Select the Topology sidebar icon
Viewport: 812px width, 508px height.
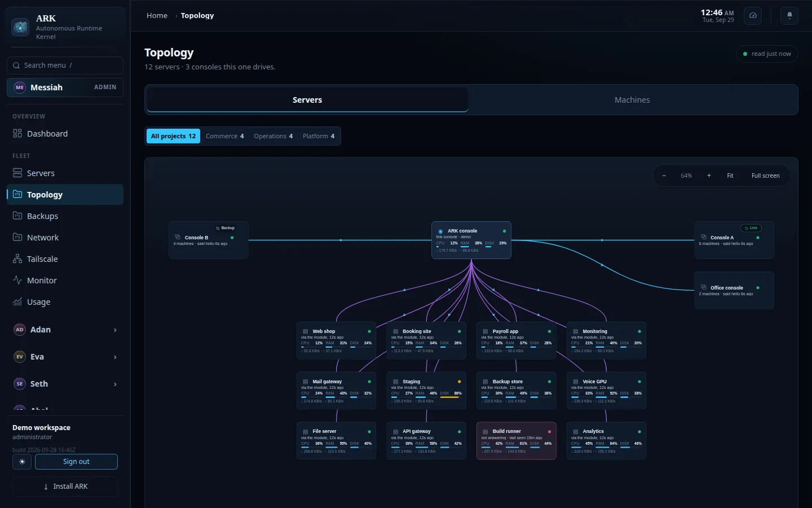click(x=17, y=195)
